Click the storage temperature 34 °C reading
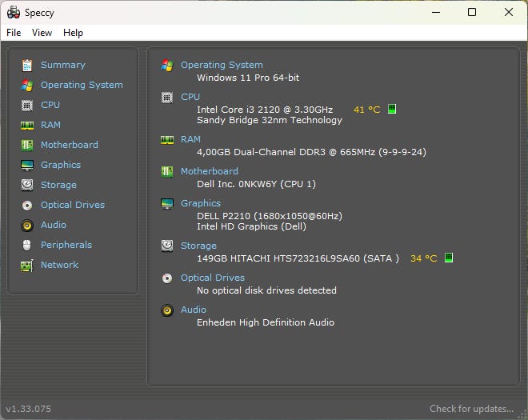The height and width of the screenshot is (420, 528). point(424,258)
